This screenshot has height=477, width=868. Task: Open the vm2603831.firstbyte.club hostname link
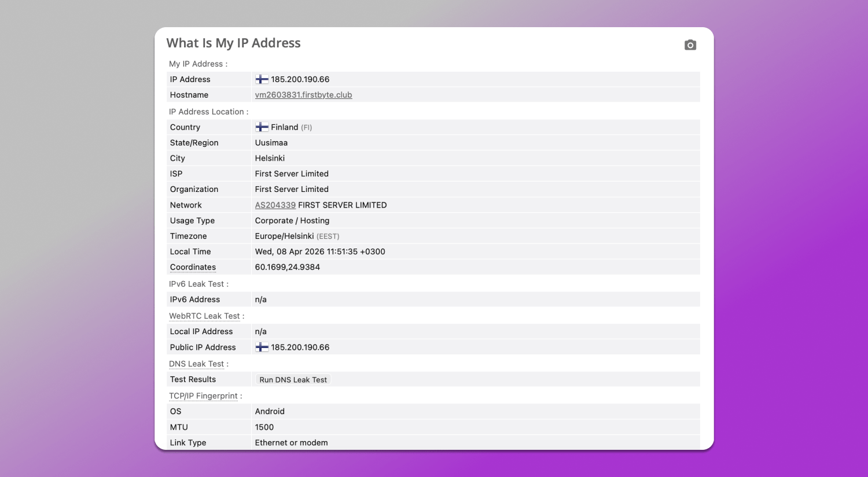click(x=303, y=95)
